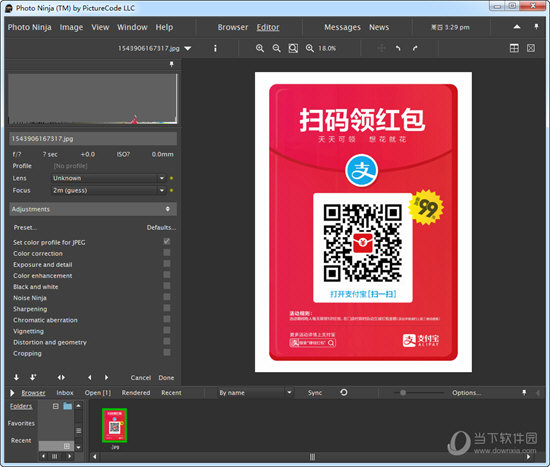Enable Sharpening checkbox
Viewport: 550px width, 467px height.
pyautogui.click(x=167, y=308)
